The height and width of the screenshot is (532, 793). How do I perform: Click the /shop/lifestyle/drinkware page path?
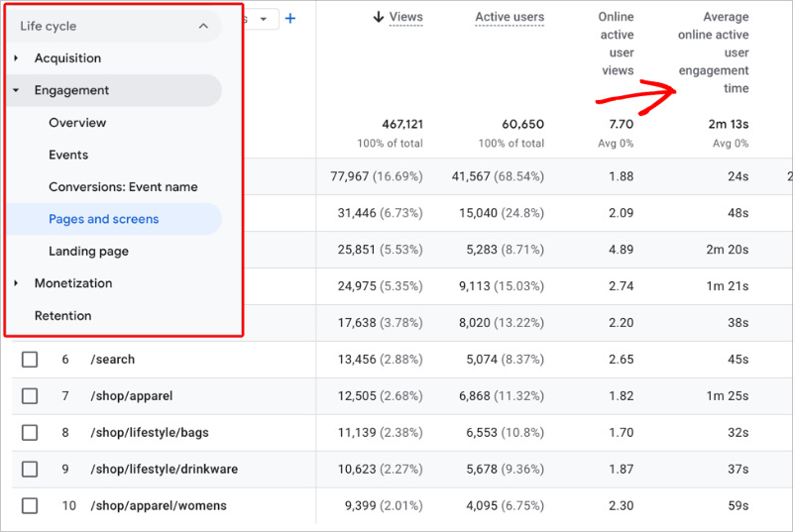pyautogui.click(x=165, y=469)
